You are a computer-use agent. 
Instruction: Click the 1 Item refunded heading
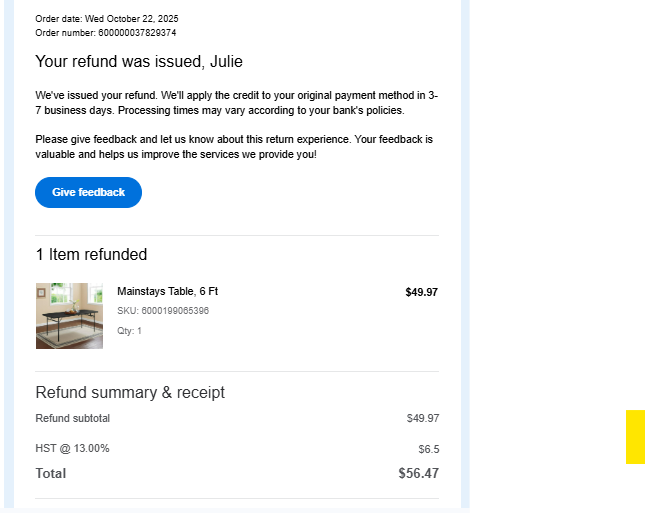(x=91, y=254)
